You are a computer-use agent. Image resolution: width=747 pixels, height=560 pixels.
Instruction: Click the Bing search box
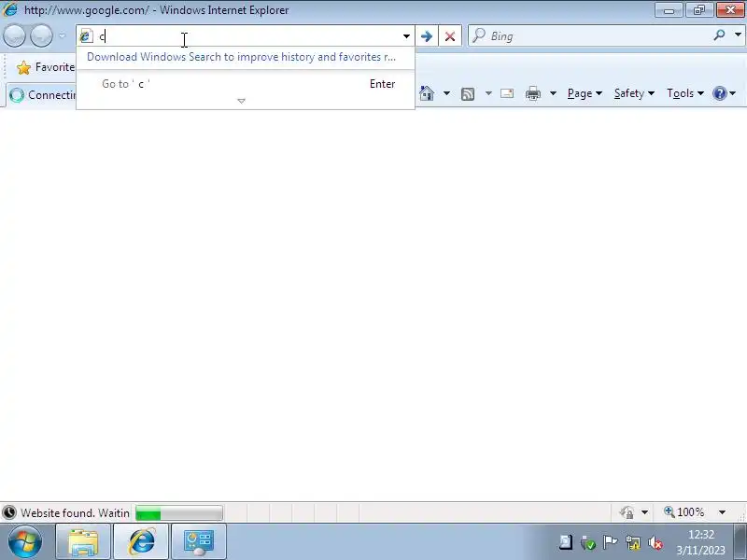(x=591, y=36)
